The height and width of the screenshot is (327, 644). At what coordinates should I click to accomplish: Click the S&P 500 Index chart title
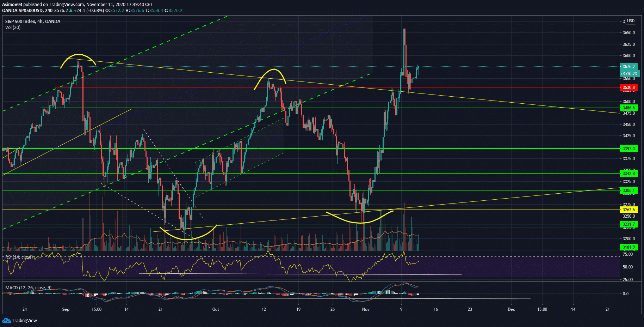(32, 22)
